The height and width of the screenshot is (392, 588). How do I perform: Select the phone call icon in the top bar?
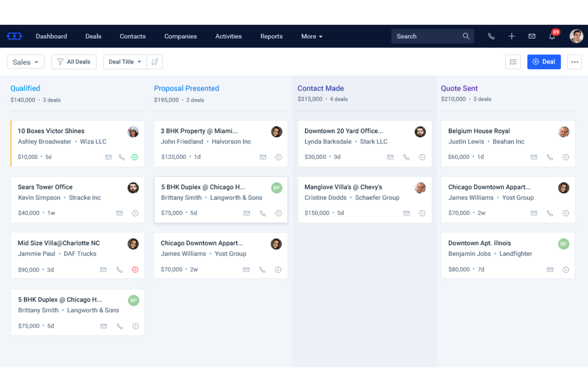[x=491, y=36]
